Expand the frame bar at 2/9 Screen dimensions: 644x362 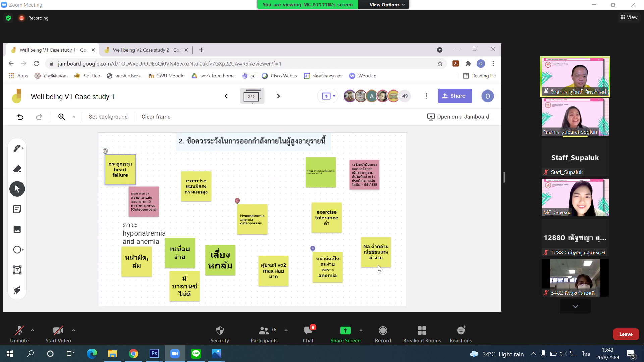coord(252,96)
